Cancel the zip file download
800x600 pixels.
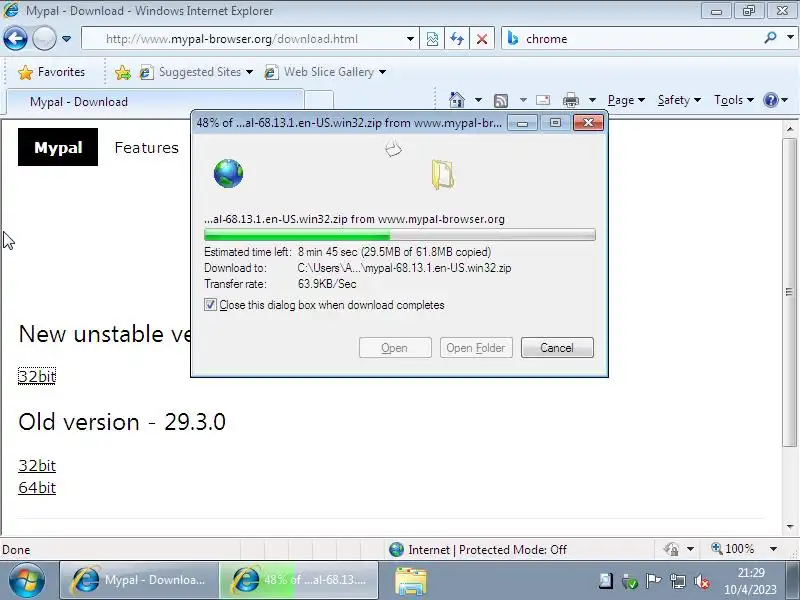557,347
